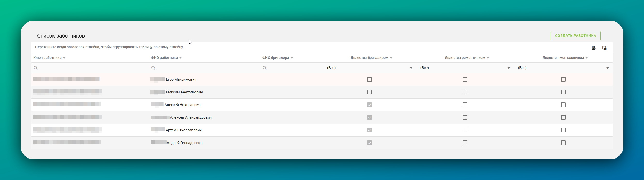Click the Создать работника button
The image size is (644, 180).
(x=576, y=36)
